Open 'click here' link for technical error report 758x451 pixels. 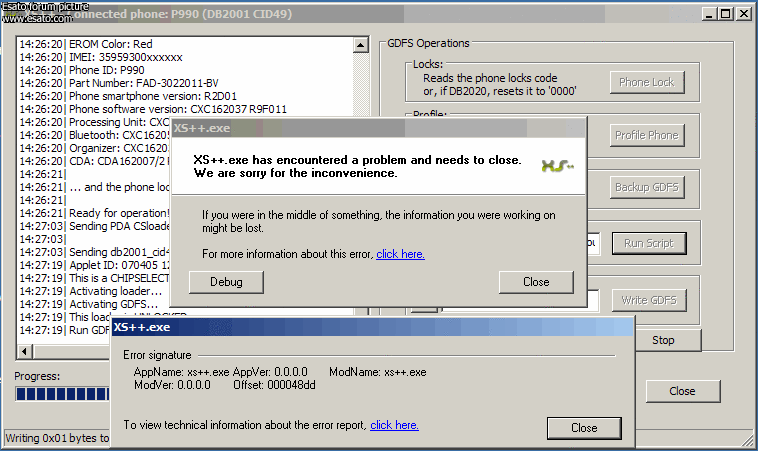(394, 425)
